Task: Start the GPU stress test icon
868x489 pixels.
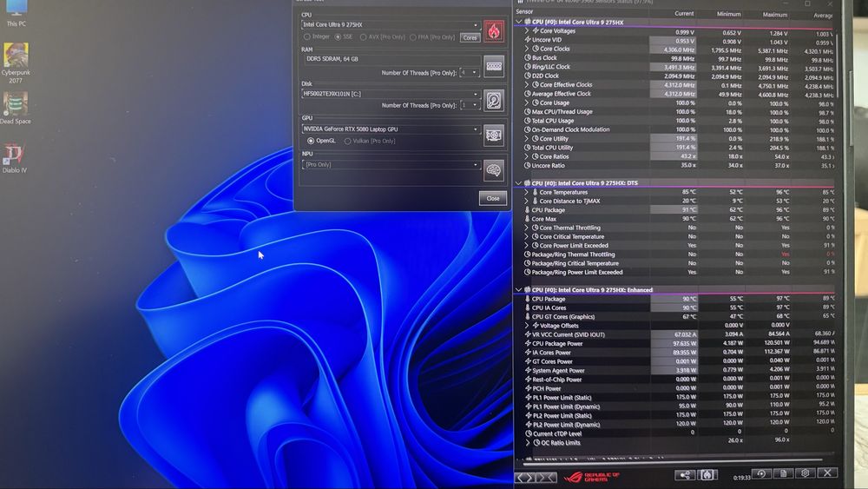Action: pos(493,135)
